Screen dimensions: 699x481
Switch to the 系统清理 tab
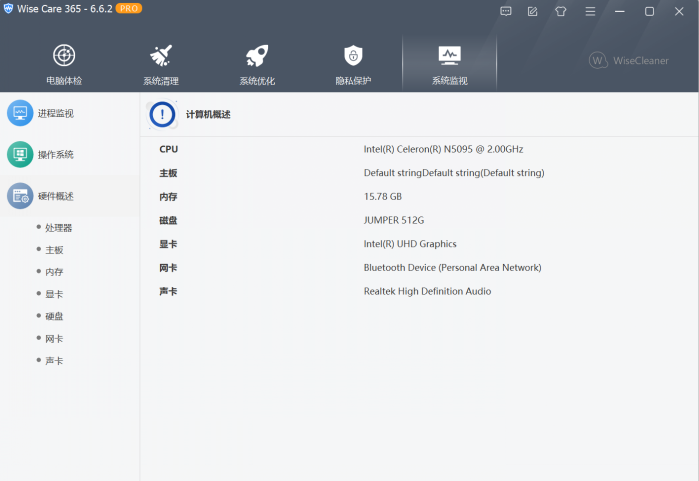pyautogui.click(x=160, y=64)
